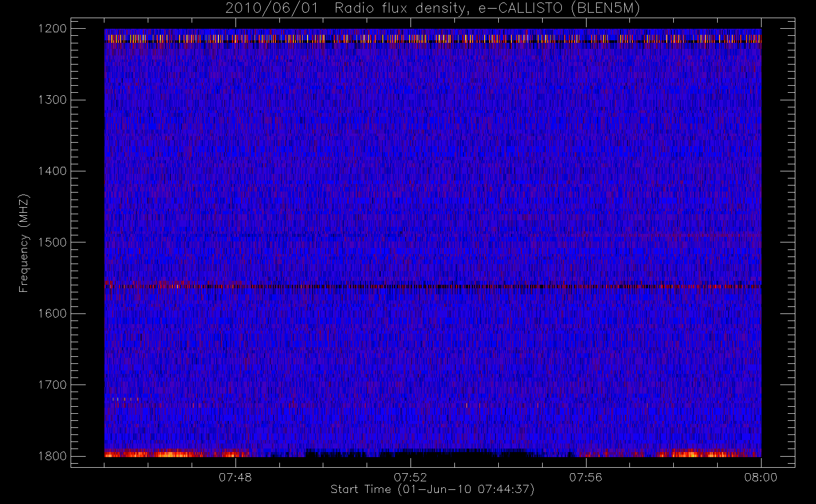The image size is (816, 504).
Task: Click the 'Start Time (01-Jun-10 07:44:37)' label
Action: click(x=432, y=489)
